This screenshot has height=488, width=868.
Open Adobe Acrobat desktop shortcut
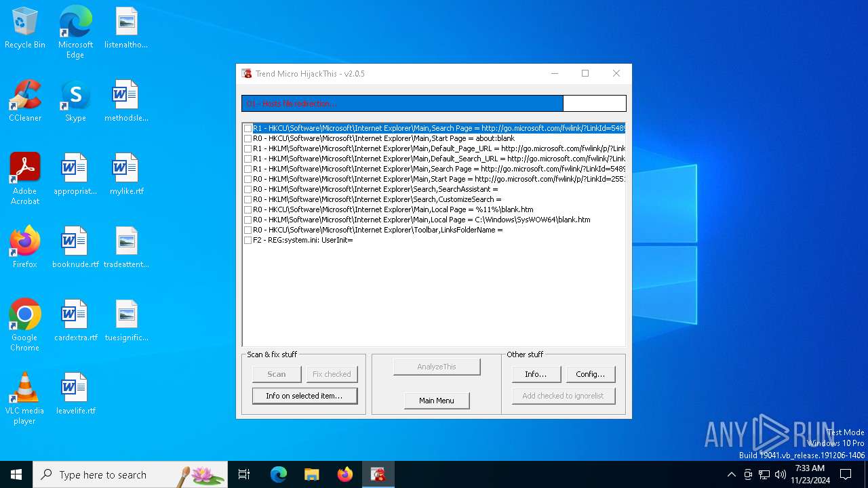[25, 179]
